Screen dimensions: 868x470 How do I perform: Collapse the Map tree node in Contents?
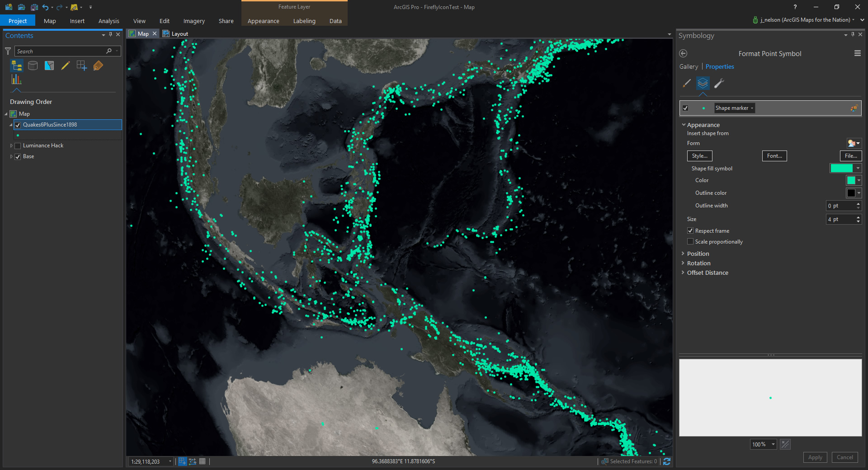pyautogui.click(x=6, y=114)
